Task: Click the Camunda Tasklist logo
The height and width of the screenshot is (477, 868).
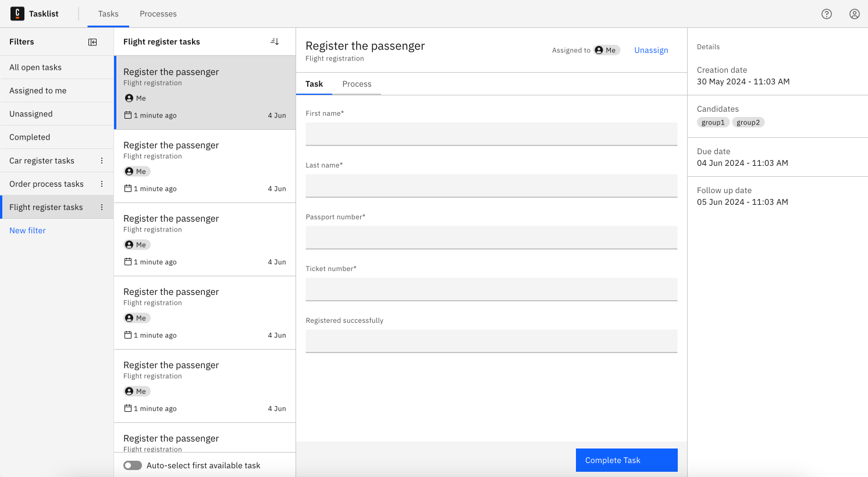Action: coord(35,13)
